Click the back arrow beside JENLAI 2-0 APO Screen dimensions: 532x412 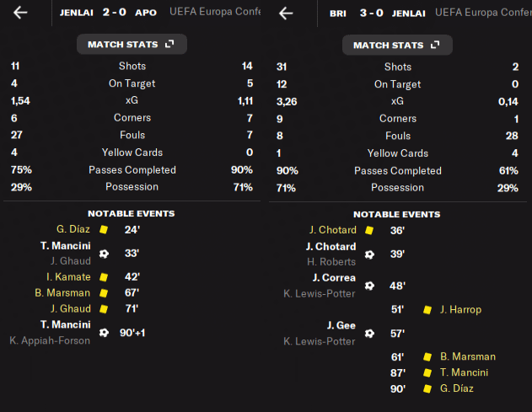(20, 13)
